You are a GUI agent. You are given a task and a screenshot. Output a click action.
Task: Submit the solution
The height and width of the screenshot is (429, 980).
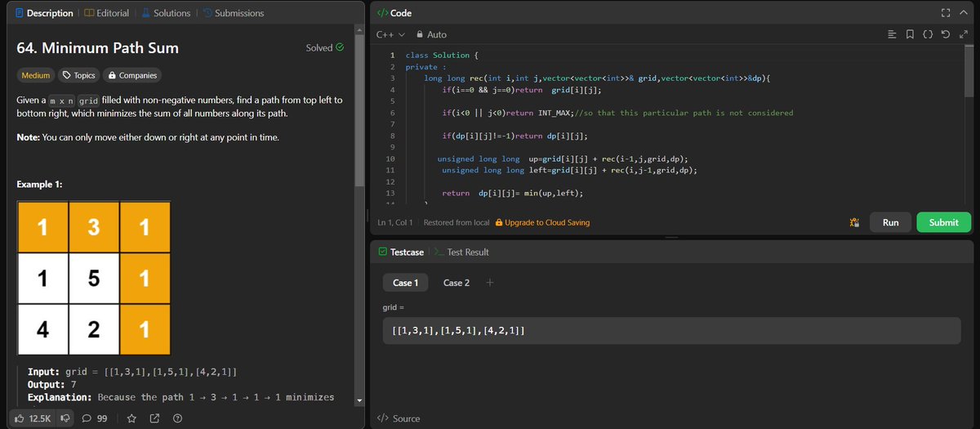coord(944,222)
